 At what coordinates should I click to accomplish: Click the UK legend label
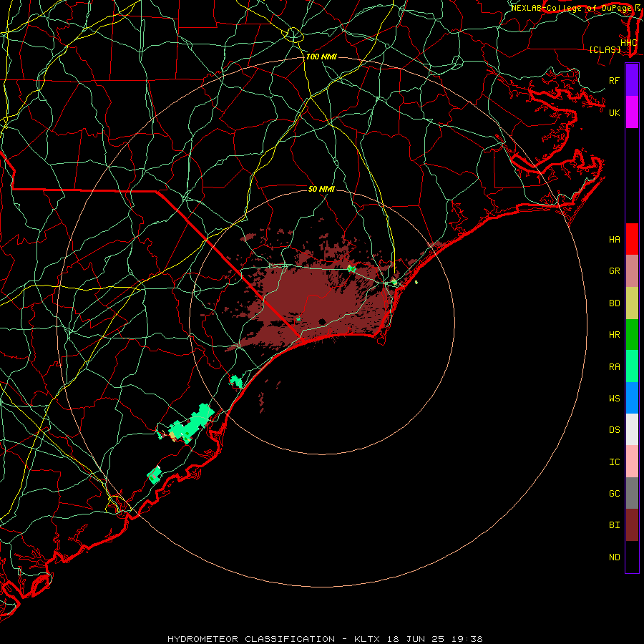pyautogui.click(x=614, y=112)
